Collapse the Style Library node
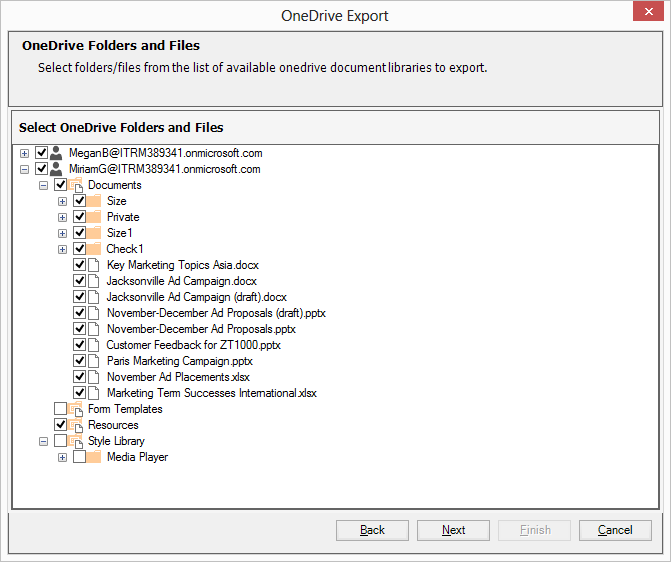This screenshot has width=671, height=562. coord(43,441)
